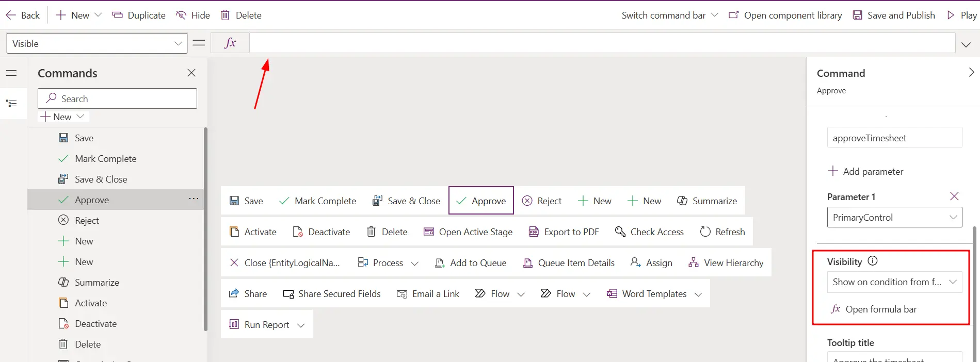This screenshot has height=362, width=980.
Task: Click Summarize icon in canvas command bar
Action: pos(682,201)
